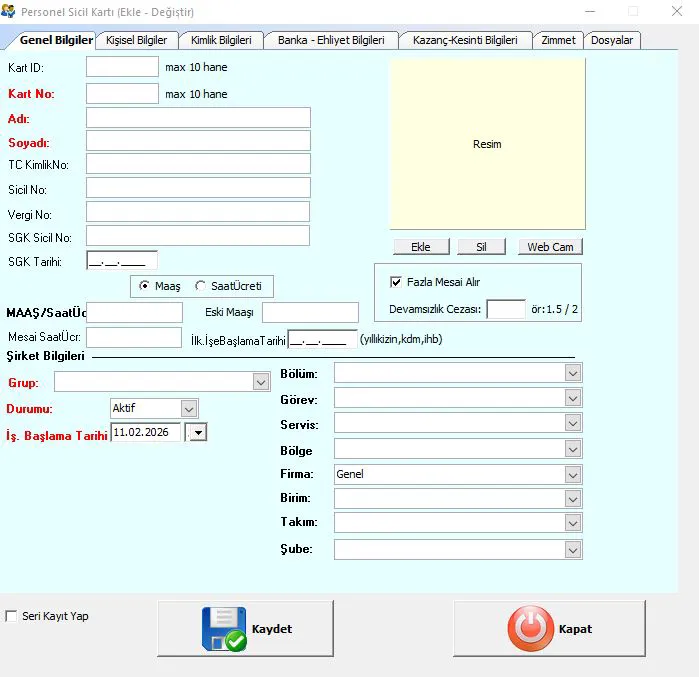Image resolution: width=699 pixels, height=677 pixels.
Task: Click the Resim picture placeholder area
Action: [x=487, y=144]
